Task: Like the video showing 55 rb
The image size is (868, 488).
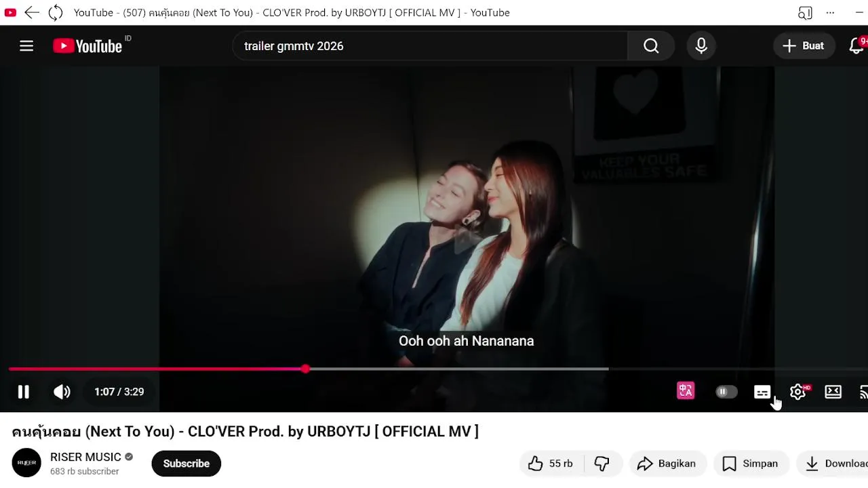Action: (x=551, y=464)
